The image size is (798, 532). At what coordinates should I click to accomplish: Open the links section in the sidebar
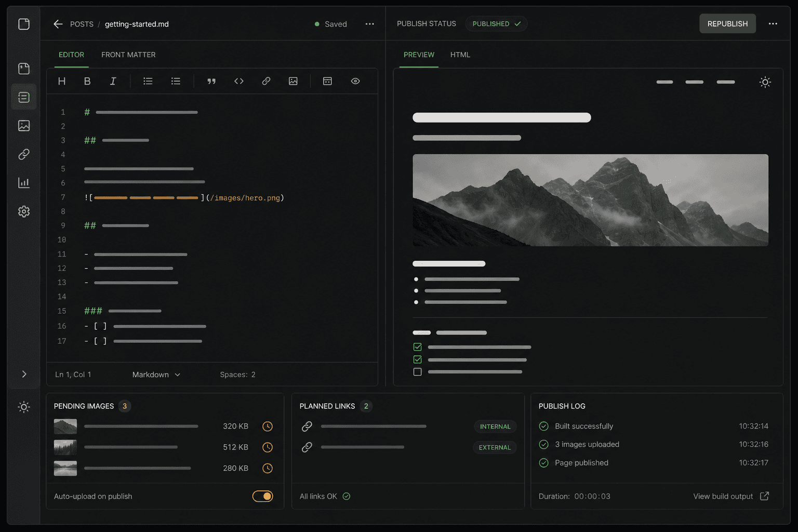click(x=24, y=154)
